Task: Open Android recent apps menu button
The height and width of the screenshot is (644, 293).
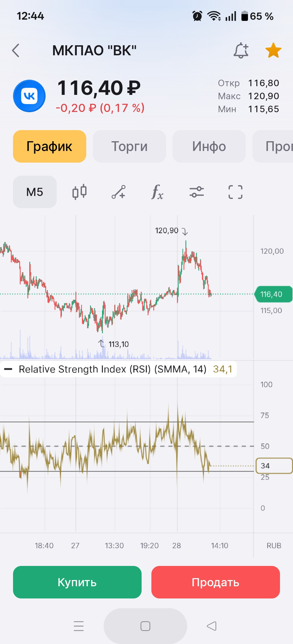Action: (x=79, y=626)
